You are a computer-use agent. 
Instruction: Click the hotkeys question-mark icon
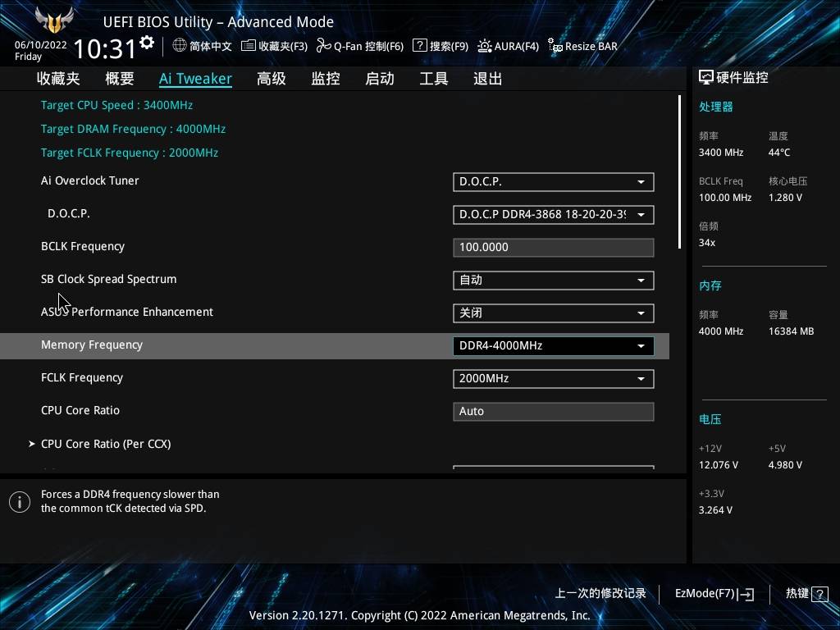pyautogui.click(x=819, y=594)
